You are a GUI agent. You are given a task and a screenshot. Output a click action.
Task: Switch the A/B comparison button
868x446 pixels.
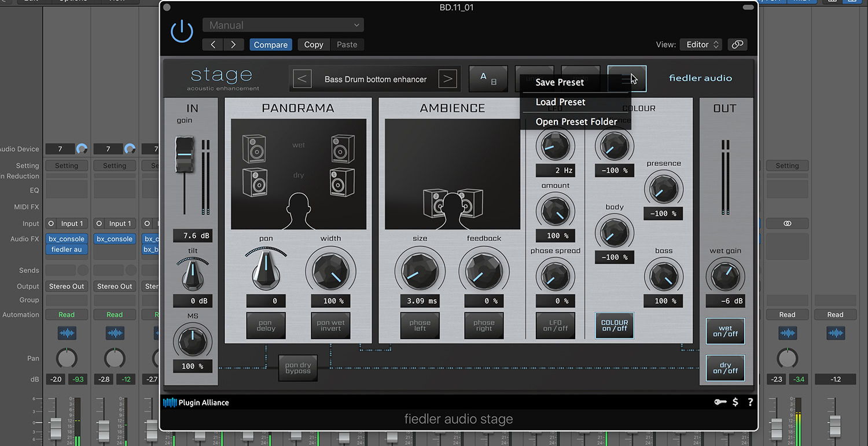click(x=488, y=79)
